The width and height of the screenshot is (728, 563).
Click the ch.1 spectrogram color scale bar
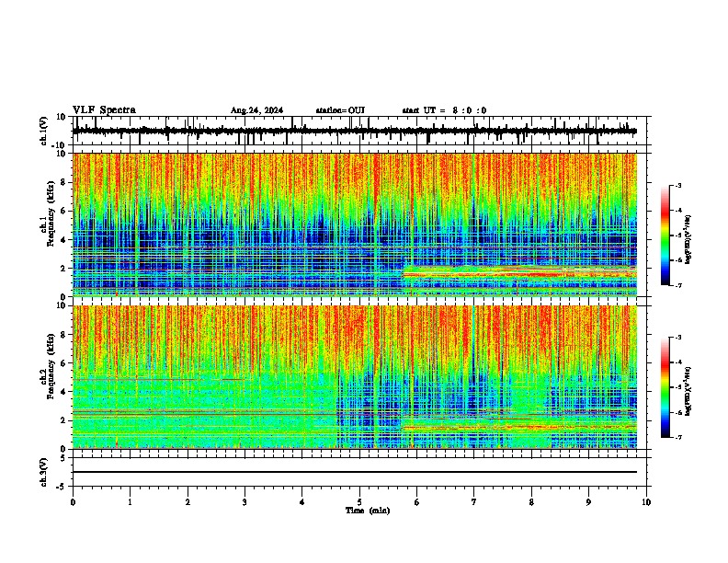click(x=665, y=236)
